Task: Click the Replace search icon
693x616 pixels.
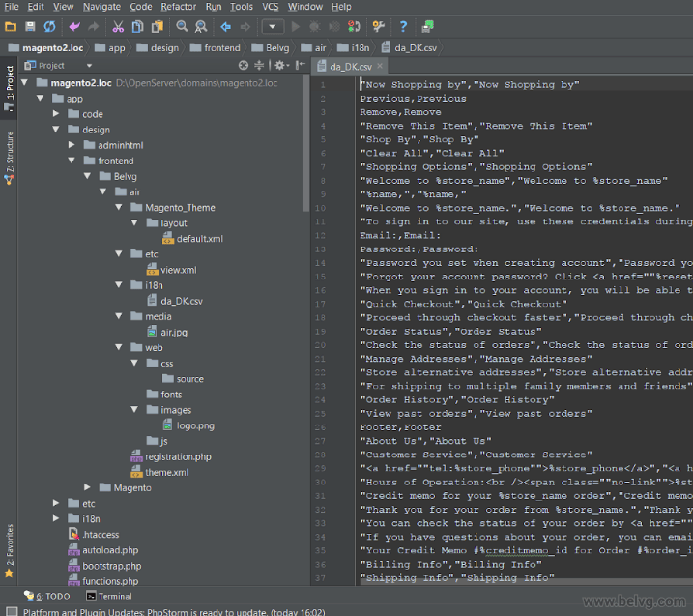Action: [x=201, y=26]
